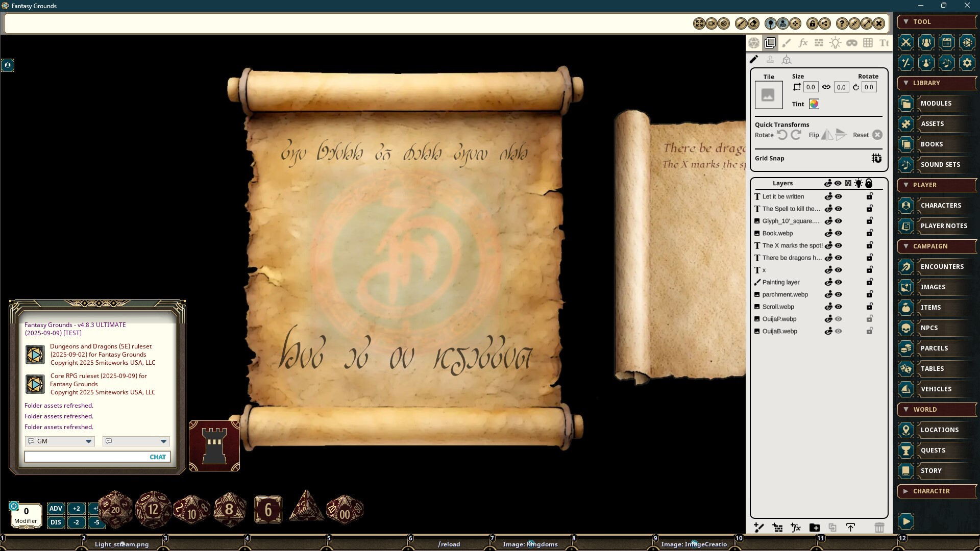
Task: Open the Tint color picker swatch
Action: pyautogui.click(x=813, y=104)
